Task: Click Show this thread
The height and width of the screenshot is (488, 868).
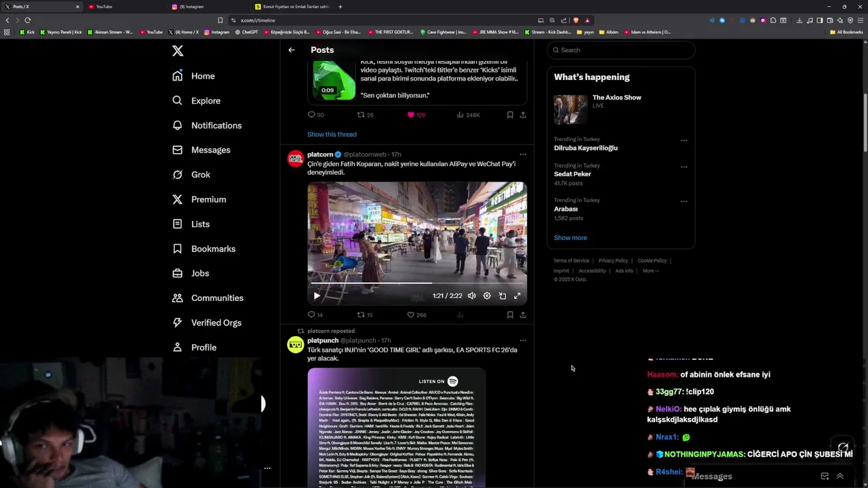Action: point(332,134)
